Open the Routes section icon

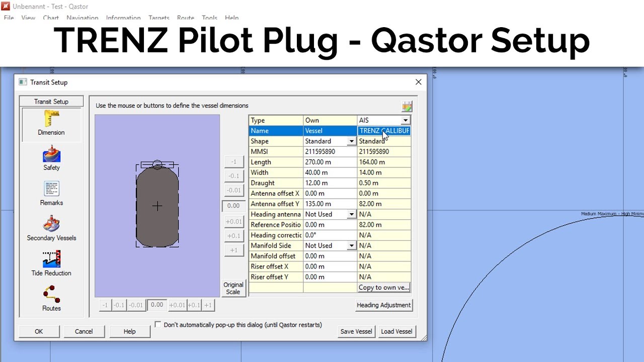[51, 295]
